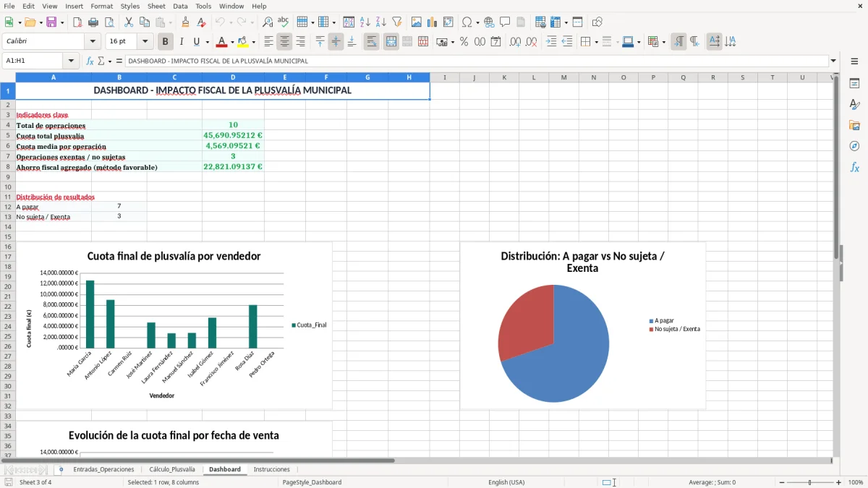Click the yellow Background Color swatch

243,42
